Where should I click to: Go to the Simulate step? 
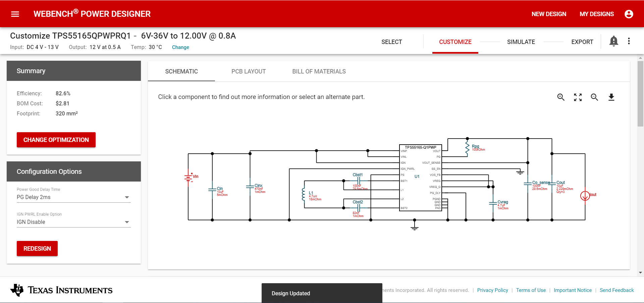521,42
